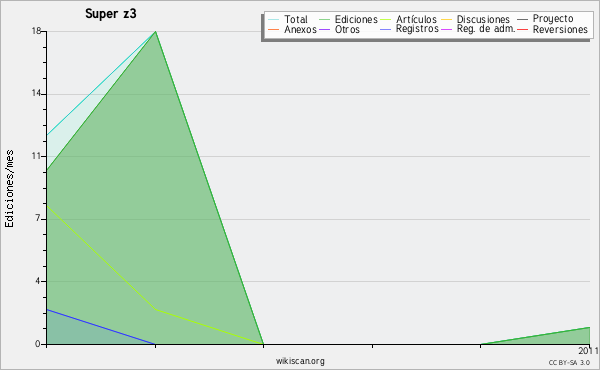The height and width of the screenshot is (370, 600).
Task: Click the green Ediciones legend line swatch
Action: [x=324, y=19]
